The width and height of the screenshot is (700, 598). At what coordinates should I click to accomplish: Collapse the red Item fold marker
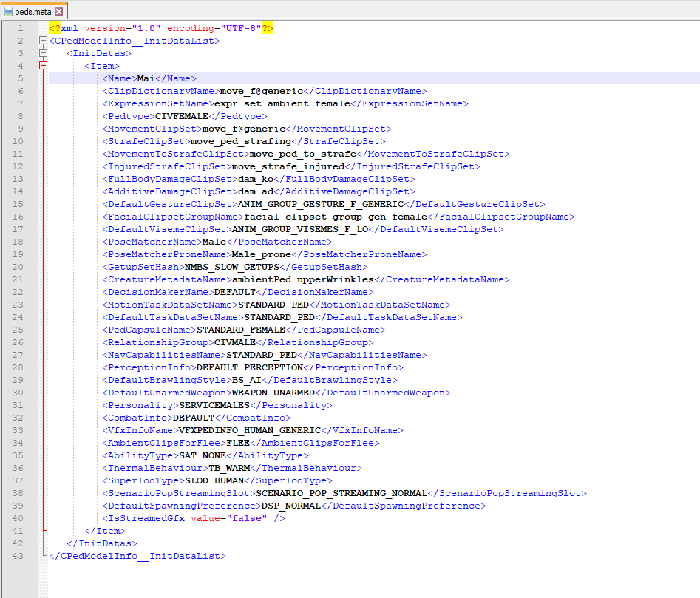tap(43, 66)
